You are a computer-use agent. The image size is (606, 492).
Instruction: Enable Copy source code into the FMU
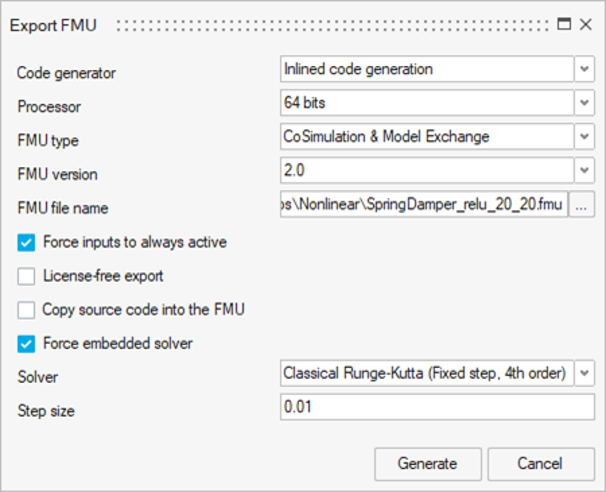[26, 310]
